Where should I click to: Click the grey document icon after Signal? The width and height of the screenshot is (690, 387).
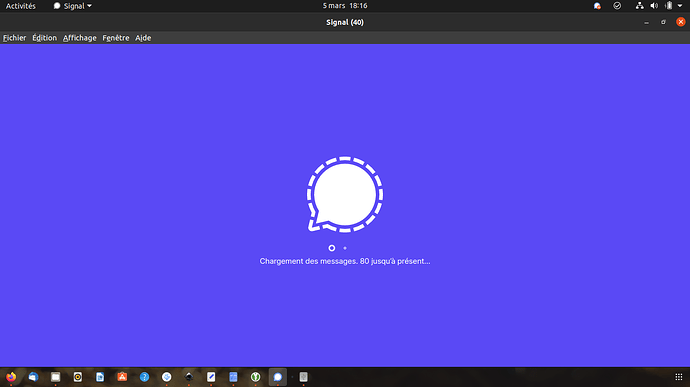tap(303, 377)
